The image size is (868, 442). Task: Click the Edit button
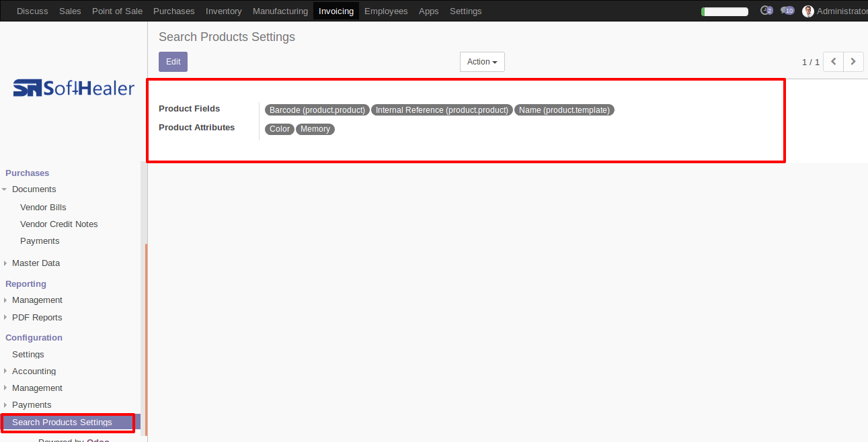pos(173,62)
